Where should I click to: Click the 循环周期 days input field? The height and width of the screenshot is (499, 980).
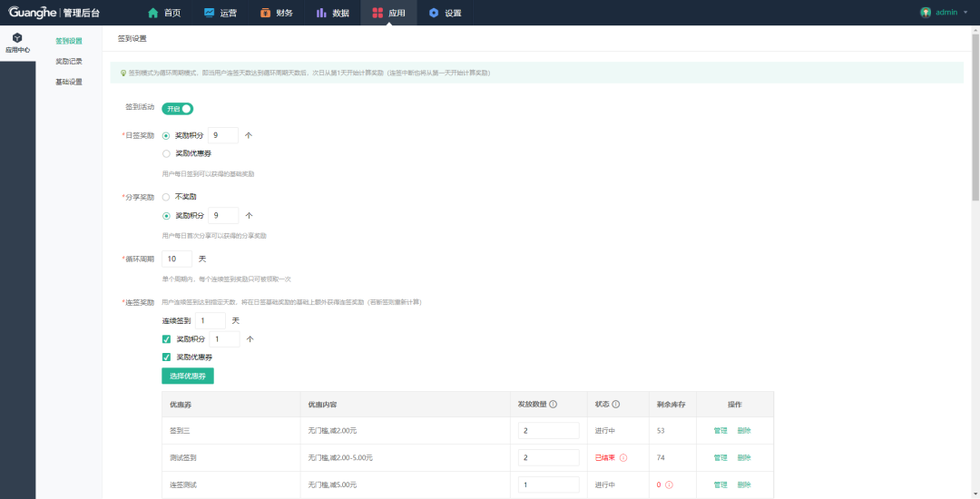click(177, 259)
